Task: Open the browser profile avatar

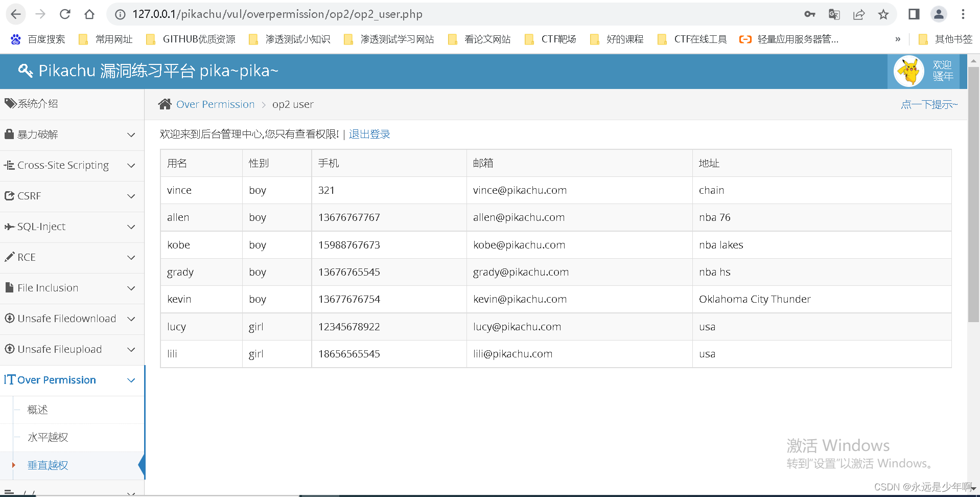Action: (939, 14)
